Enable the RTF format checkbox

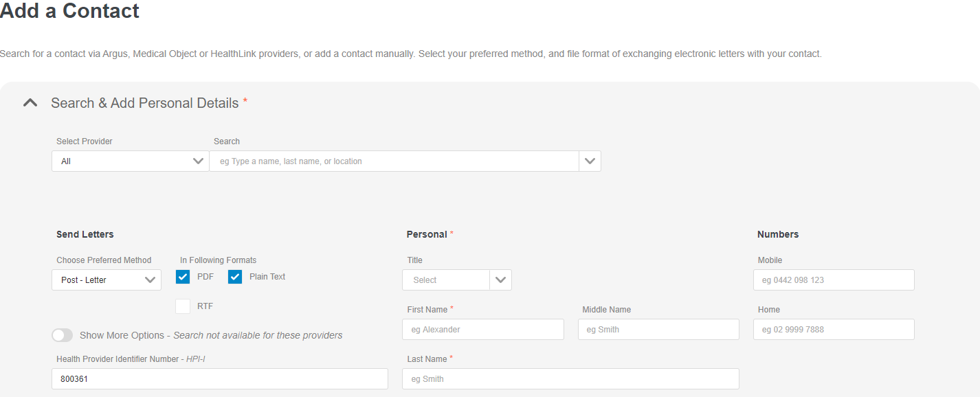pyautogui.click(x=183, y=306)
